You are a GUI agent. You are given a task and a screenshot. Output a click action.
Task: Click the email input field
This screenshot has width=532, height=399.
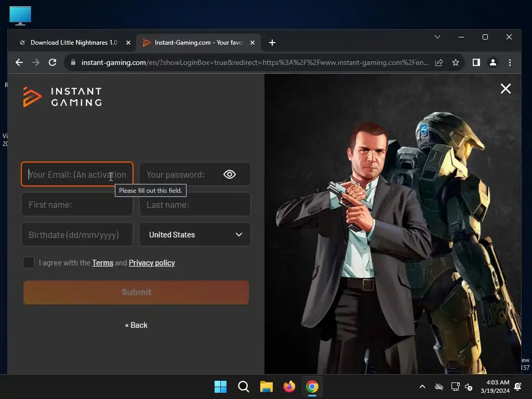point(77,175)
